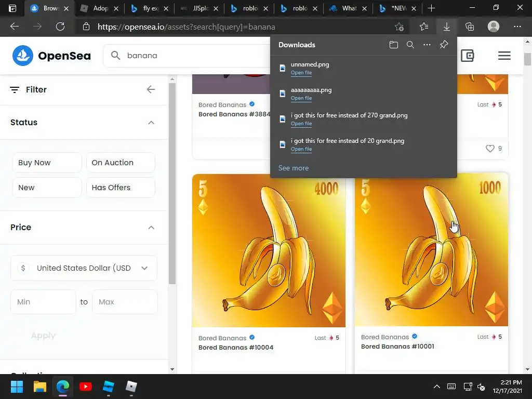Add this page to favorites
This screenshot has height=399, width=532.
[x=400, y=27]
